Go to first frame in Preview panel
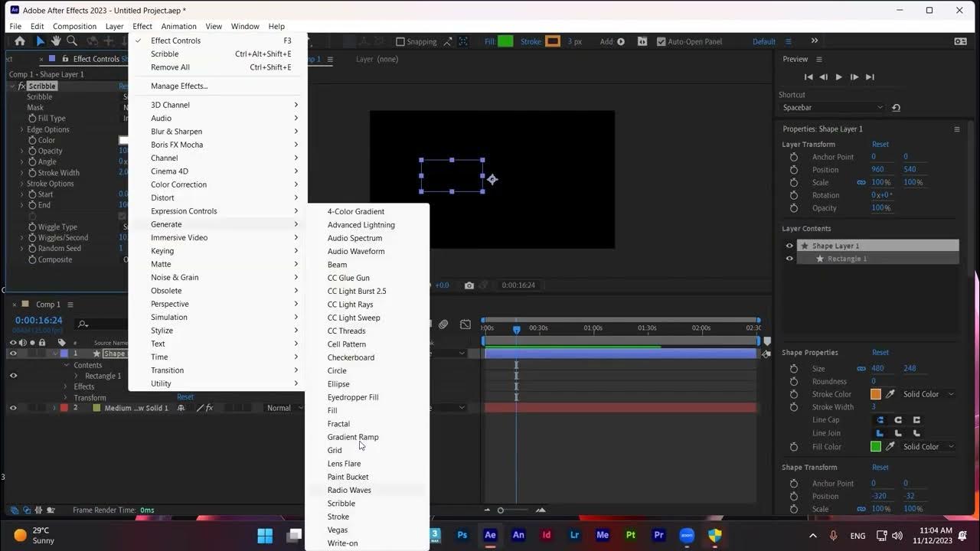The image size is (980, 551). [808, 77]
